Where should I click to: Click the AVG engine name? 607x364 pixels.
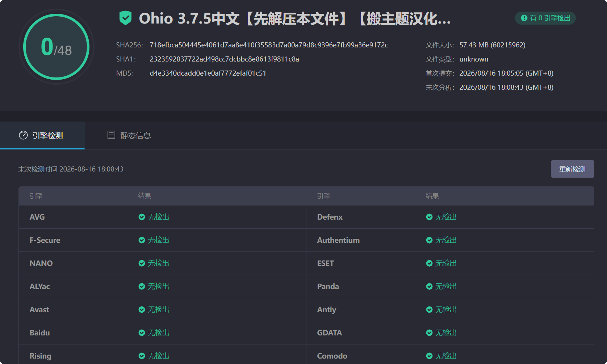[x=37, y=217]
